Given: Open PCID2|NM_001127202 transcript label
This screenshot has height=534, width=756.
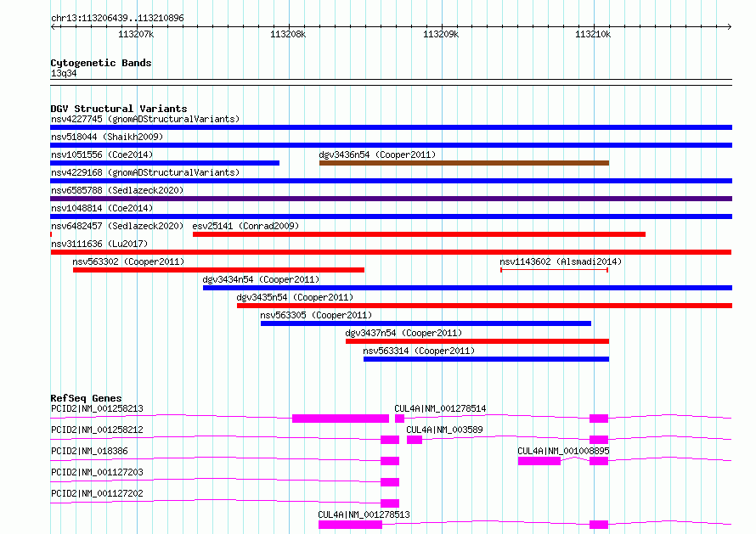Looking at the screenshot, I should click(x=97, y=493).
